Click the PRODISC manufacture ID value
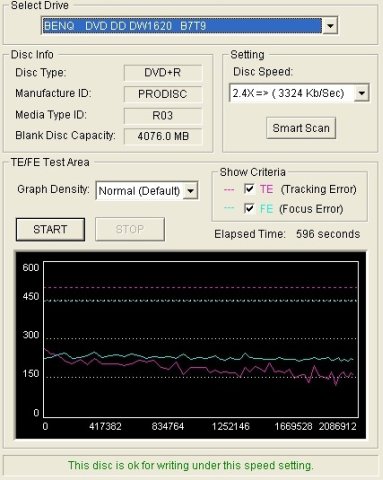Viewport: 383px width, 480px height. coord(163,94)
